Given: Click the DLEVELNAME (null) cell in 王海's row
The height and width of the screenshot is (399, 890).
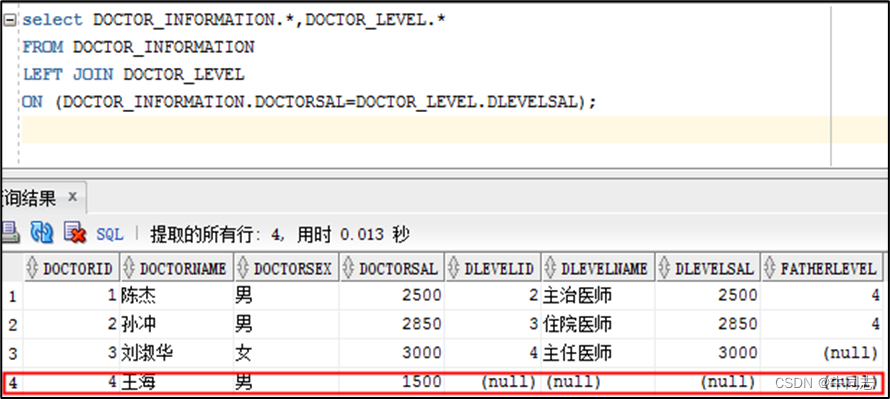Looking at the screenshot, I should pos(598,382).
